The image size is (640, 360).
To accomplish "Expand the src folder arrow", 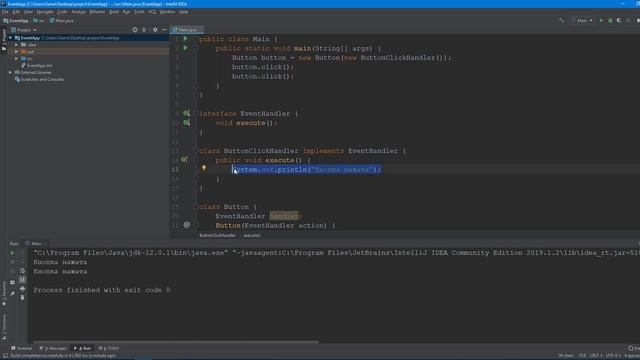I will click(16, 59).
